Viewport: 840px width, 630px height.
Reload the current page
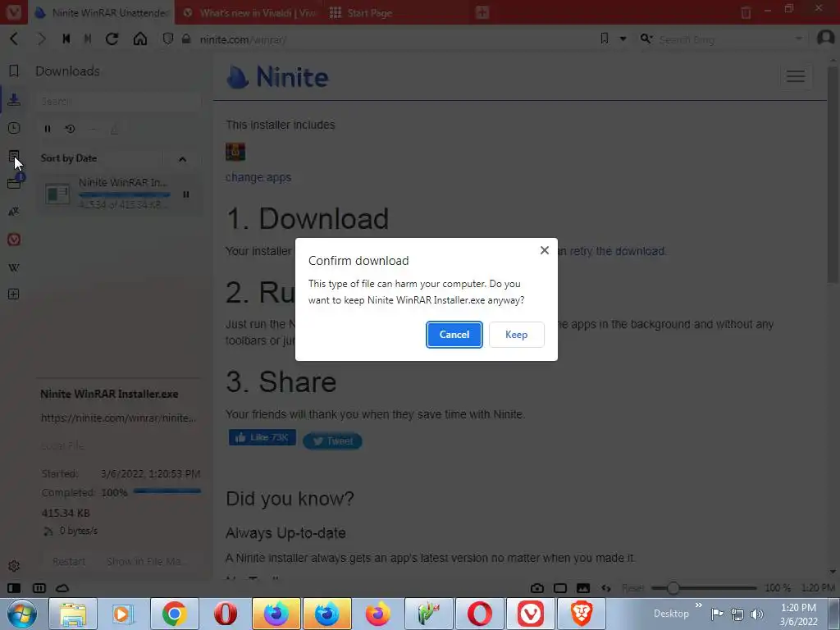pyautogui.click(x=112, y=39)
